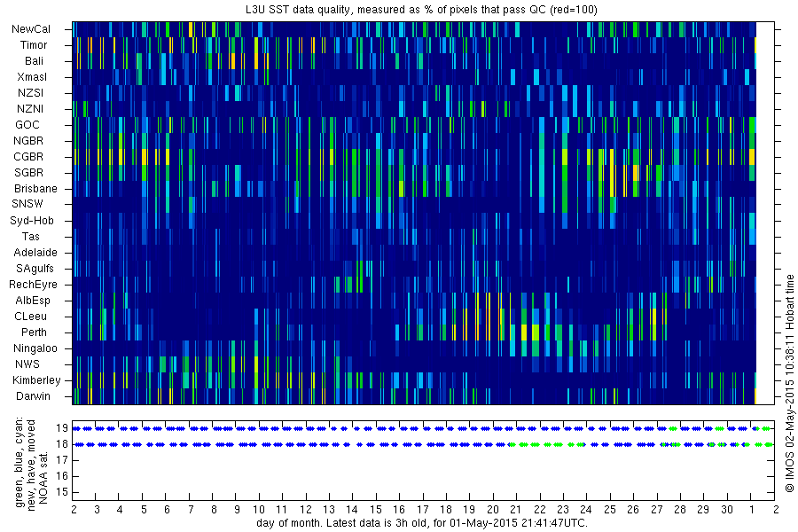This screenshot has width=798, height=532.
Task: Click day 15 on the x-axis
Action: point(376,510)
